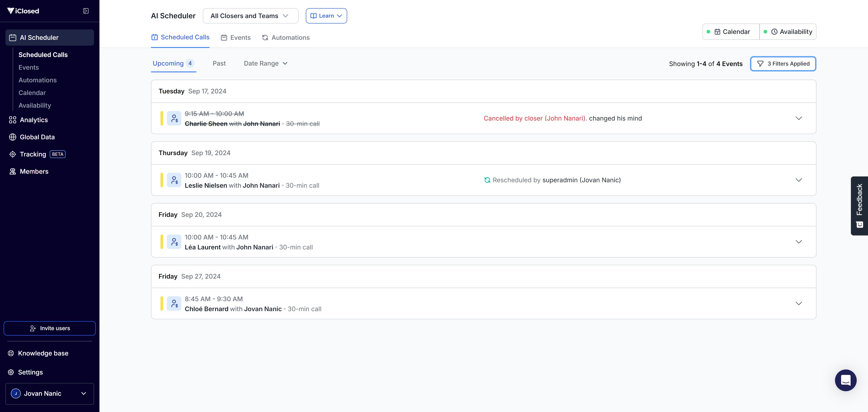Image resolution: width=868 pixels, height=412 pixels.
Task: Click the Tracking target icon
Action: point(12,154)
